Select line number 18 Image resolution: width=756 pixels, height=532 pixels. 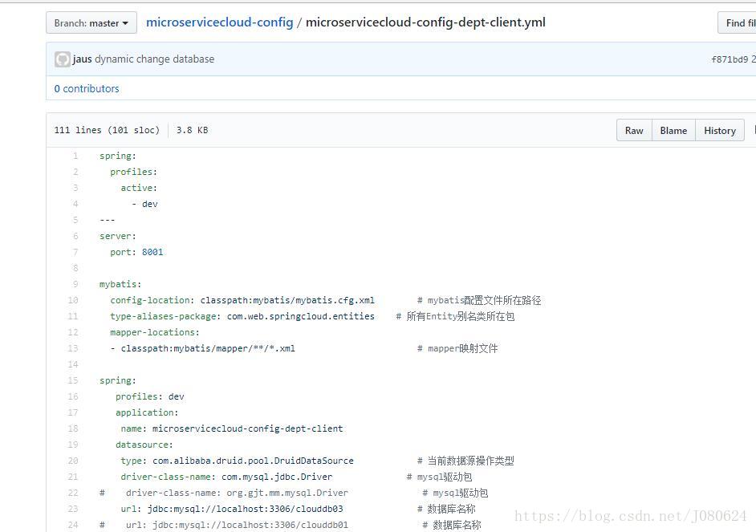tap(73, 428)
